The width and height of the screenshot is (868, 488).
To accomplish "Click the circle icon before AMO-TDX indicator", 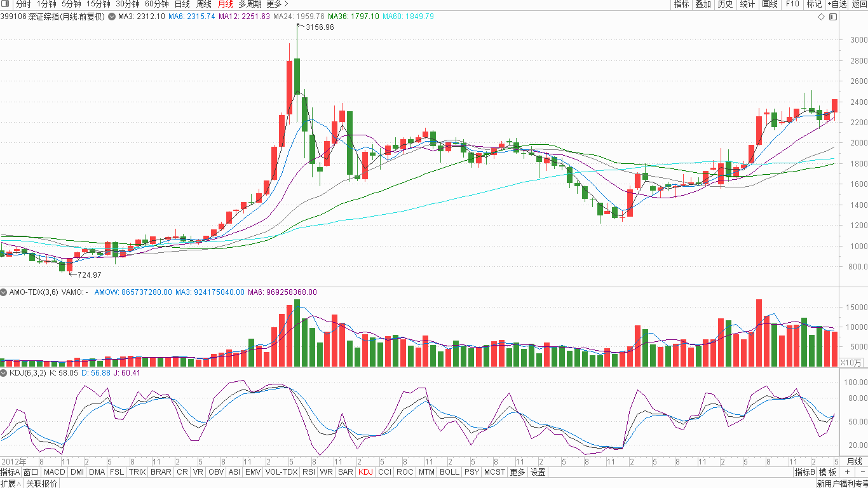I will [4, 292].
